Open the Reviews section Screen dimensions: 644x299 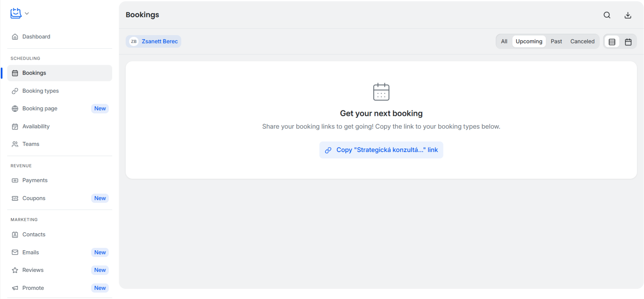point(33,270)
